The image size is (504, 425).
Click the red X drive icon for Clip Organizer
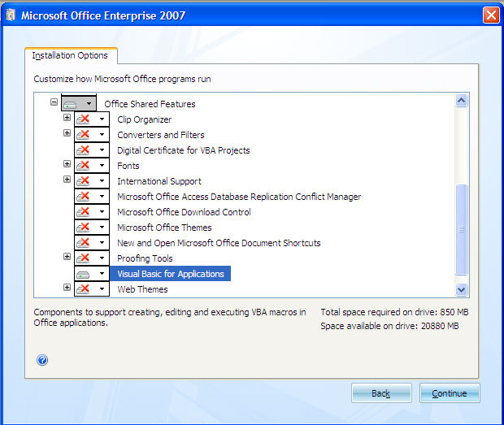[83, 119]
